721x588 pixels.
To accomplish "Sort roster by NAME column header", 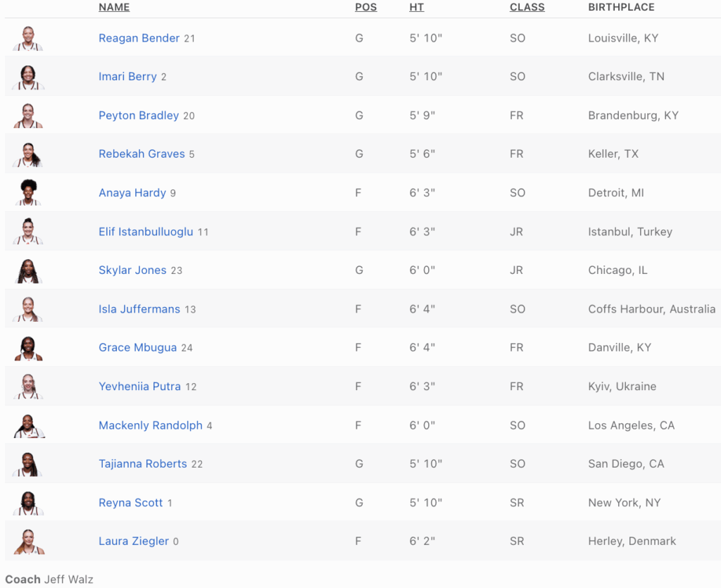I will [x=114, y=7].
